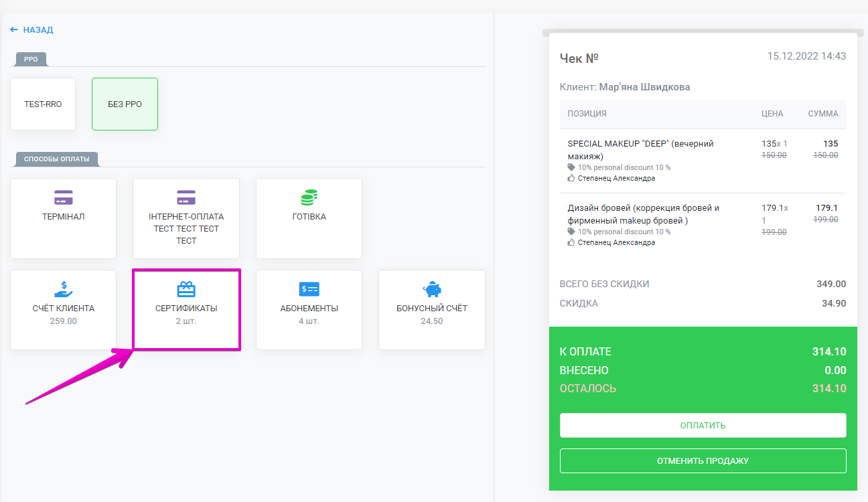This screenshot has width=868, height=502.
Task: Select the TEST-RRO cash register
Action: pos(43,104)
